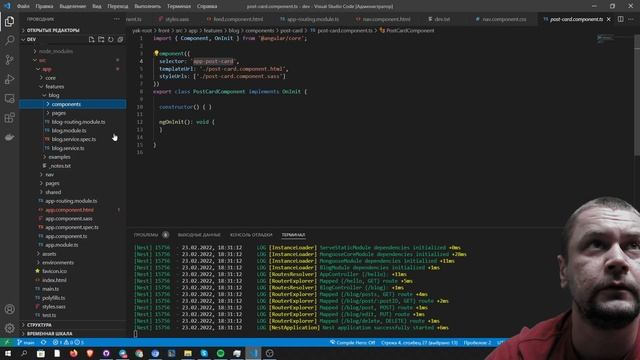Image resolution: width=640 pixels, height=360 pixels.
Task: Close the post-card.component.ts tab
Action: coord(609,19)
